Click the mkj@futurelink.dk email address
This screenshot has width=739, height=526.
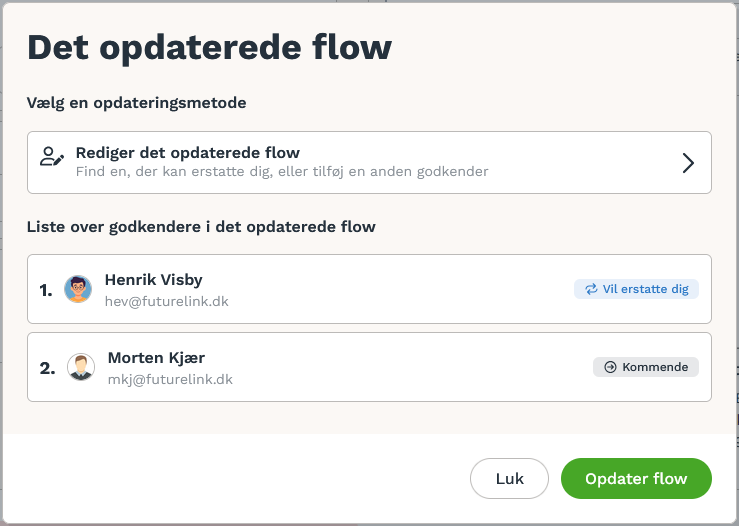point(170,379)
